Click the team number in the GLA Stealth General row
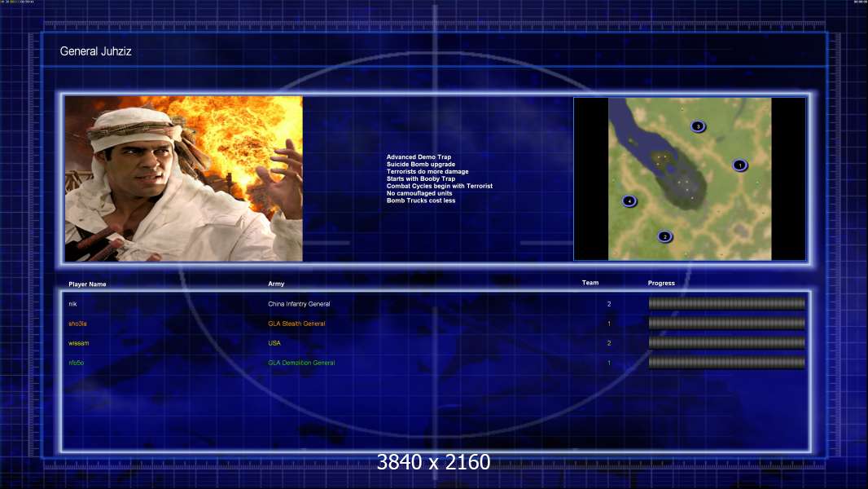The height and width of the screenshot is (489, 868). (609, 324)
